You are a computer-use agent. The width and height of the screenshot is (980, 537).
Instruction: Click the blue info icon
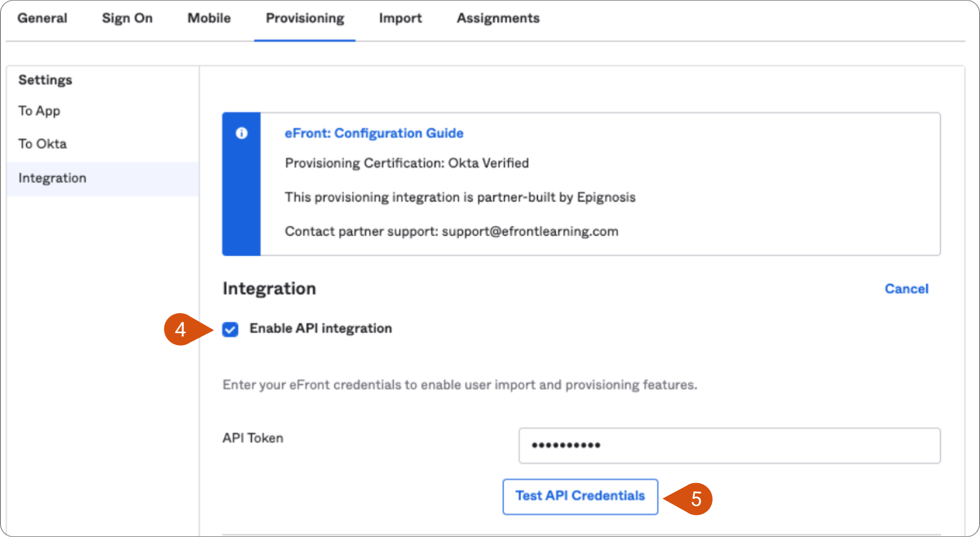[241, 133]
